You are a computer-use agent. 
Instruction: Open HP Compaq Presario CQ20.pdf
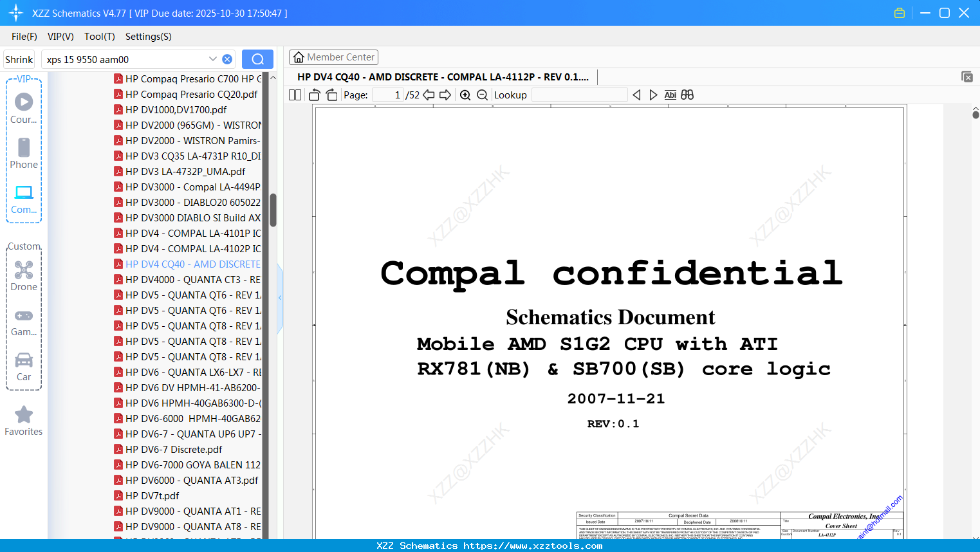point(187,95)
